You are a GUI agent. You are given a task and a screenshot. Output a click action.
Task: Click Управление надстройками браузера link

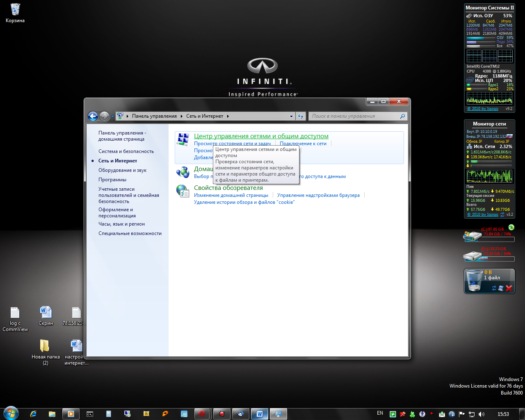[x=318, y=195]
